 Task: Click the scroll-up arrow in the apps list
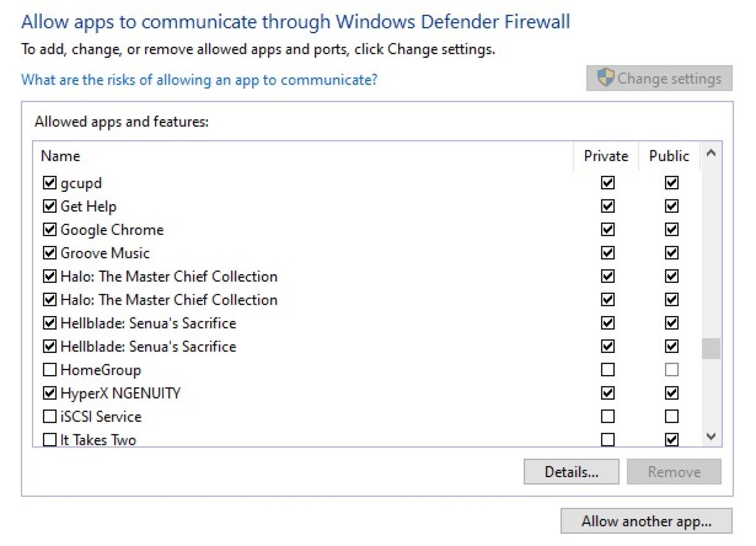[x=711, y=154]
